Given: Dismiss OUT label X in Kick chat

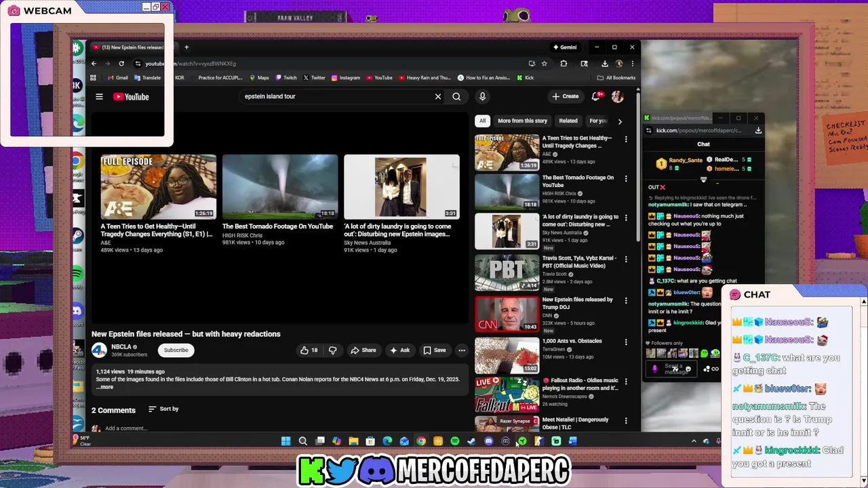Looking at the screenshot, I should pos(663,188).
